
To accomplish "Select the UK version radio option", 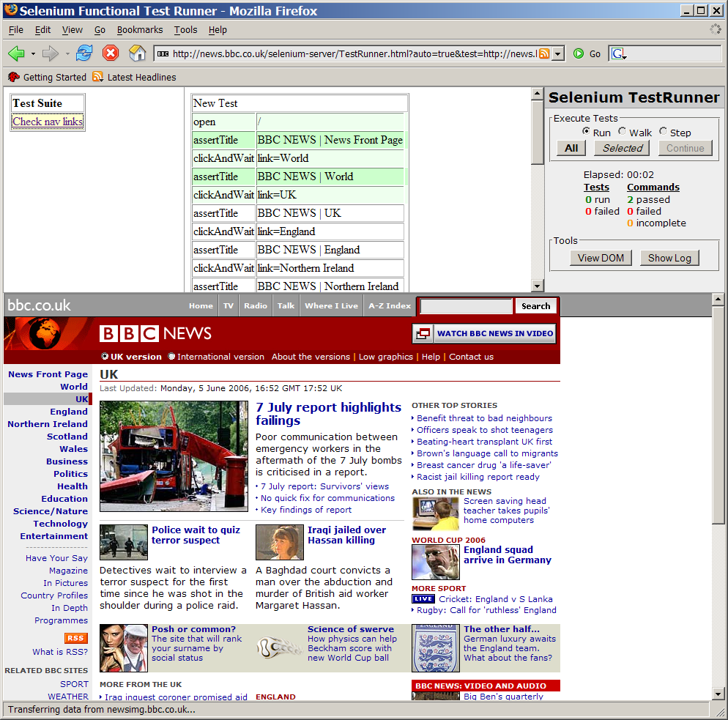I will (105, 357).
